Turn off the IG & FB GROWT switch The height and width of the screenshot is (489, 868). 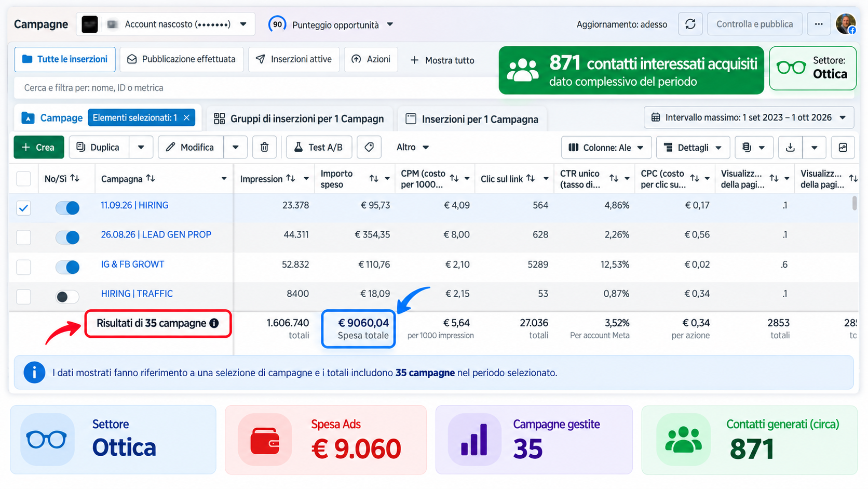(67, 267)
